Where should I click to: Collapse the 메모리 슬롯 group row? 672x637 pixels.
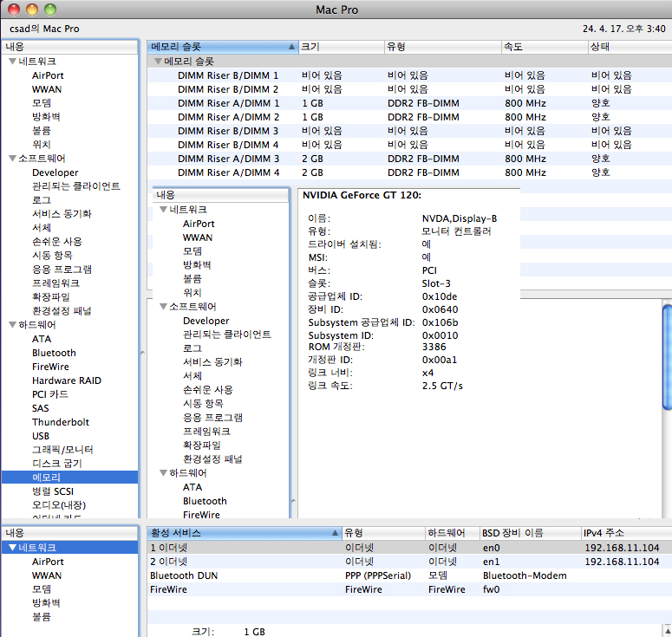point(157,62)
